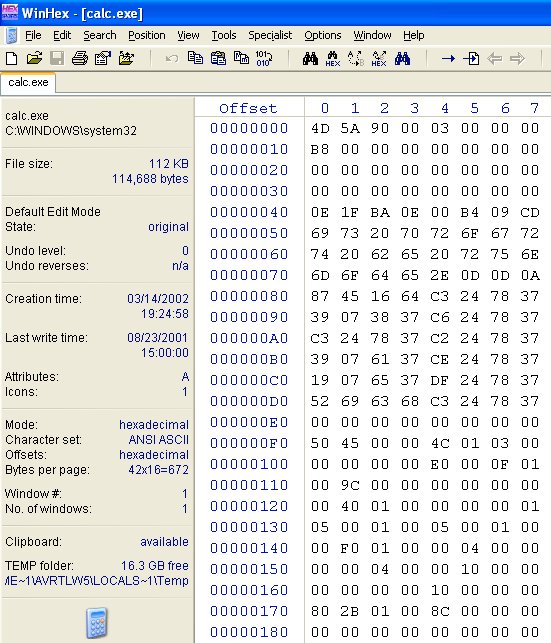The width and height of the screenshot is (551, 643).
Task: Click the Bytes per page value 42x16=672
Action: click(x=158, y=470)
